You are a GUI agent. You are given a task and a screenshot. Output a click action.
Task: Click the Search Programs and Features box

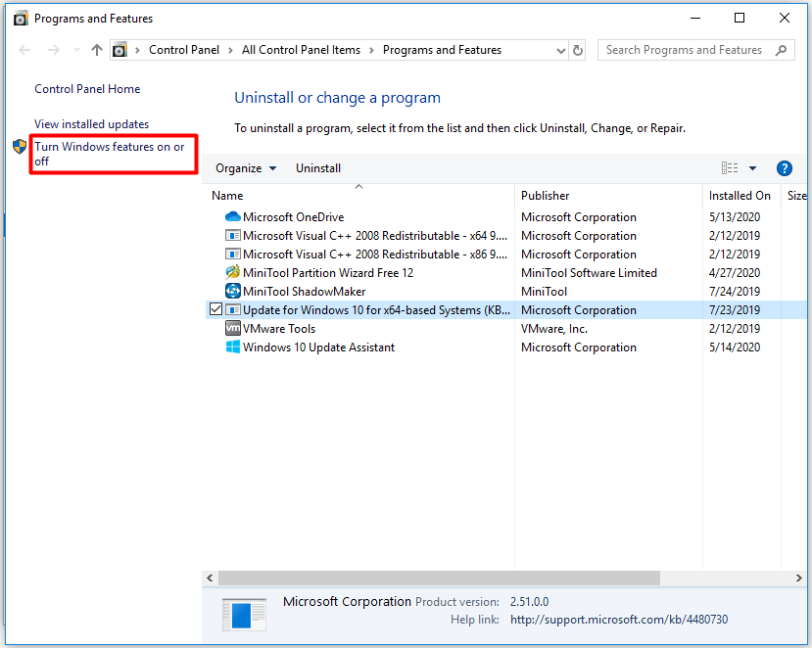click(x=686, y=50)
